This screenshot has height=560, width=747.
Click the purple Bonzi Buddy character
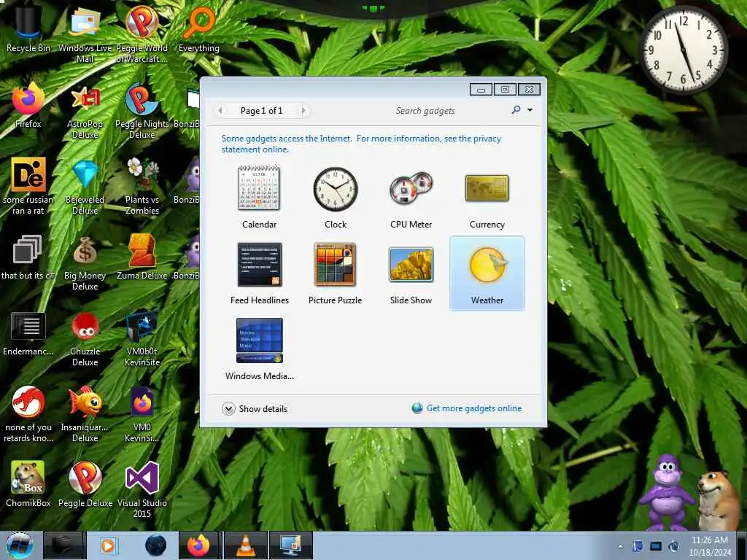tap(667, 492)
